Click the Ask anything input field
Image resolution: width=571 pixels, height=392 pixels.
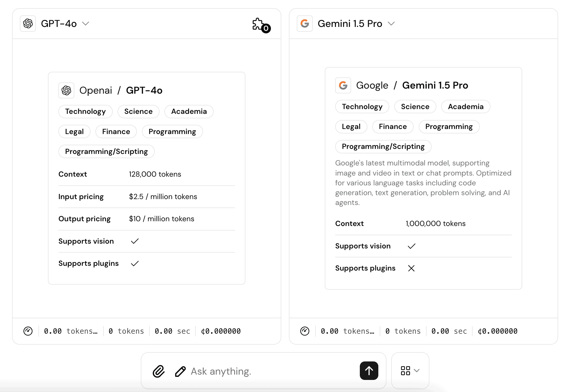pyautogui.click(x=252, y=371)
